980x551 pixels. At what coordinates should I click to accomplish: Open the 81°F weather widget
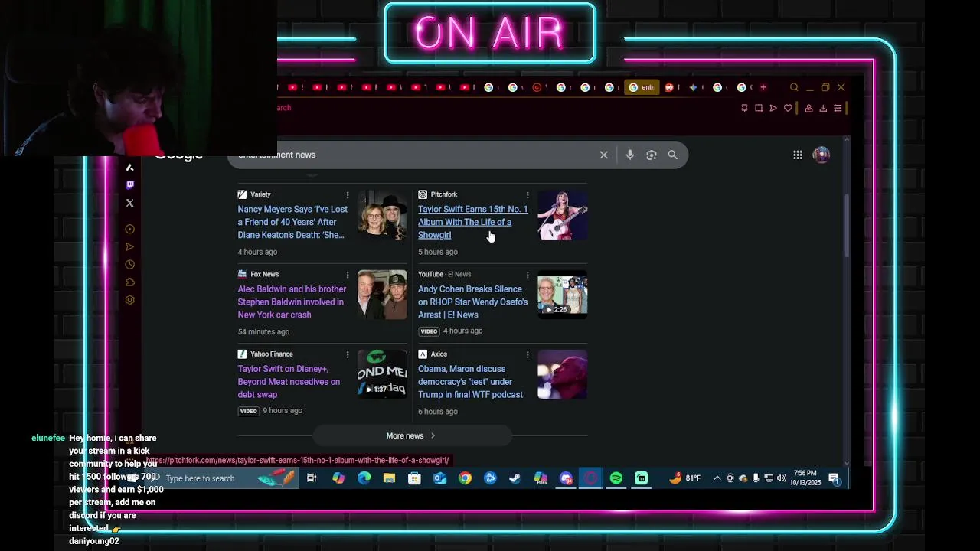(x=685, y=478)
